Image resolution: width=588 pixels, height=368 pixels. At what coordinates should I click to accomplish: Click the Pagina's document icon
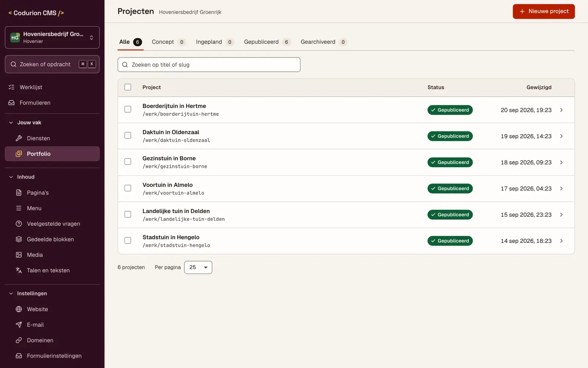(19, 192)
